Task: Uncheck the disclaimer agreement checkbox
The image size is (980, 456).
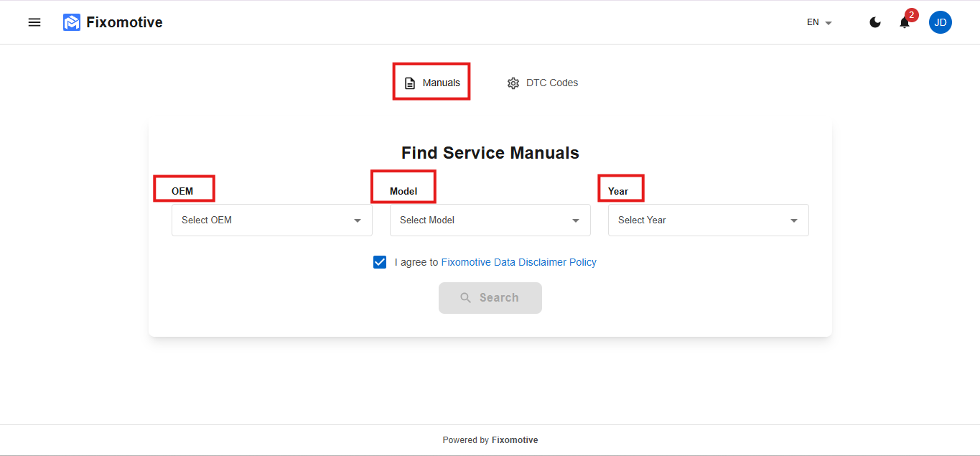Action: (380, 262)
